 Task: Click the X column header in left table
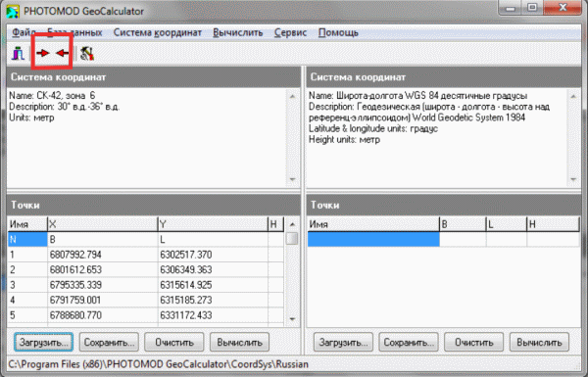click(x=102, y=224)
